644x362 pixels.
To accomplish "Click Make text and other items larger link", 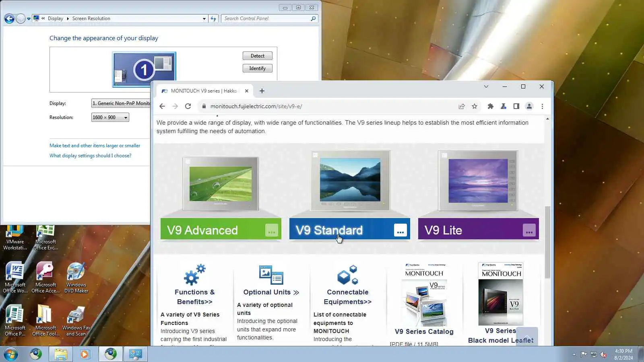I will tap(95, 146).
